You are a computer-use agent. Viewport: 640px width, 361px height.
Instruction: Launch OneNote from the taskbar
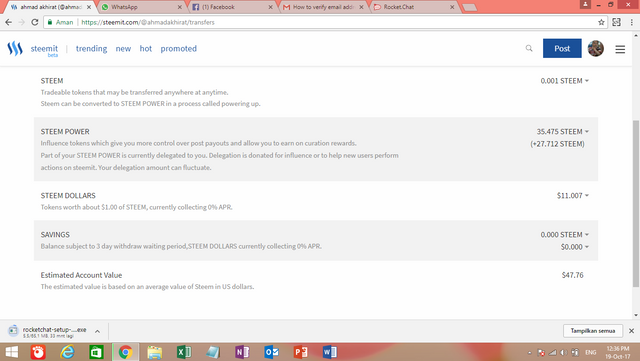point(242,352)
